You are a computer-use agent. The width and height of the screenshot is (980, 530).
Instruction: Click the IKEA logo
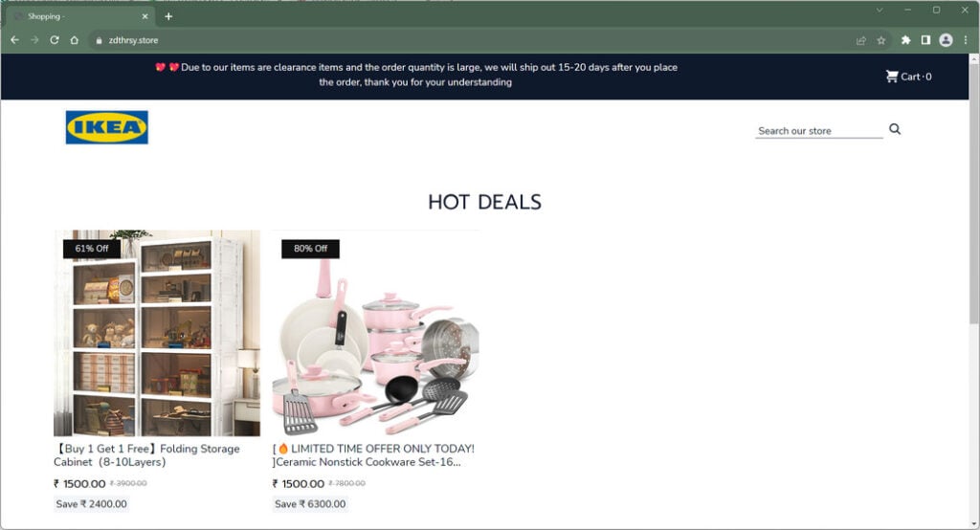[107, 127]
